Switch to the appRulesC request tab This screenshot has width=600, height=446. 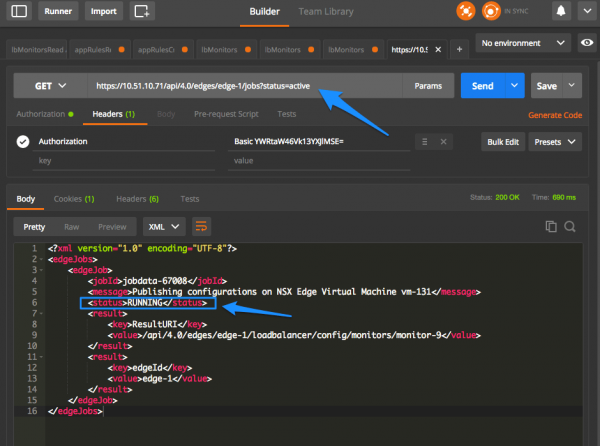(x=161, y=50)
